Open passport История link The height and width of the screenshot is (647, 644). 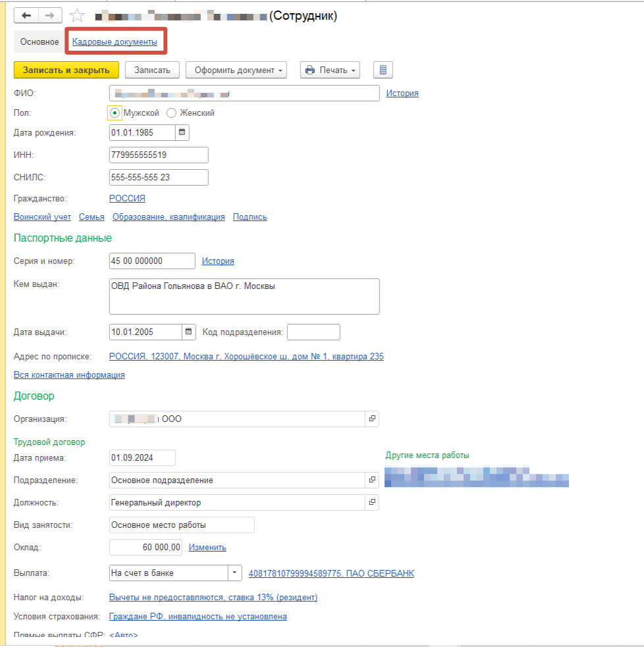coord(218,261)
